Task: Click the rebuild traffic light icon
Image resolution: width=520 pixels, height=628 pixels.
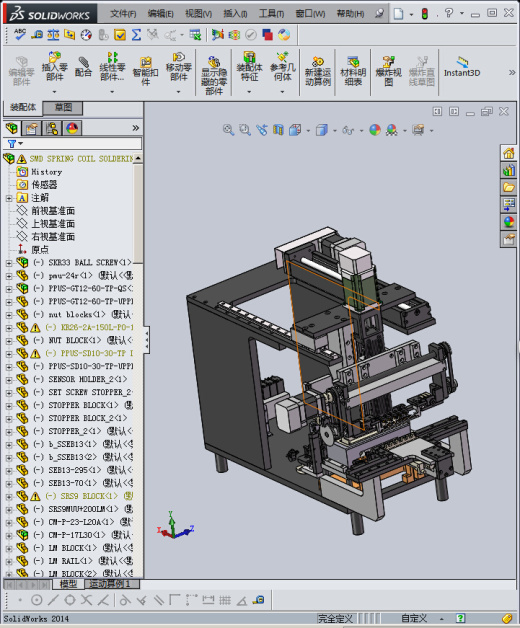Action: pyautogui.click(x=425, y=14)
